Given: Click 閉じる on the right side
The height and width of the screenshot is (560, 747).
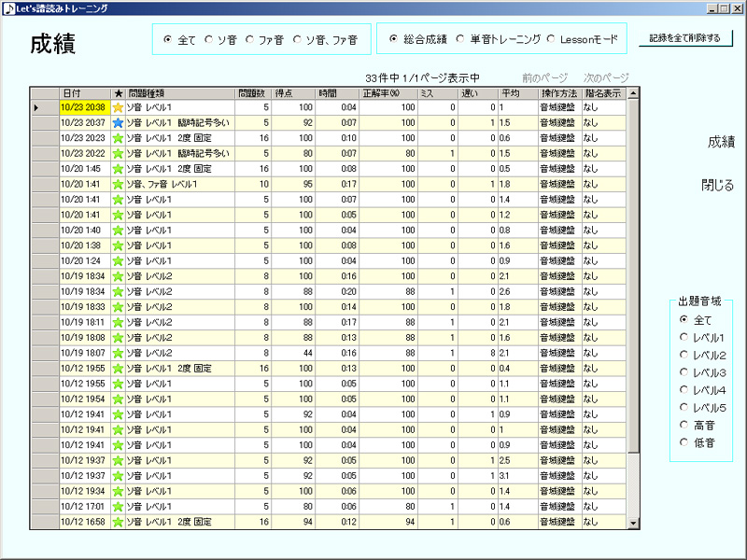Looking at the screenshot, I should (x=717, y=185).
